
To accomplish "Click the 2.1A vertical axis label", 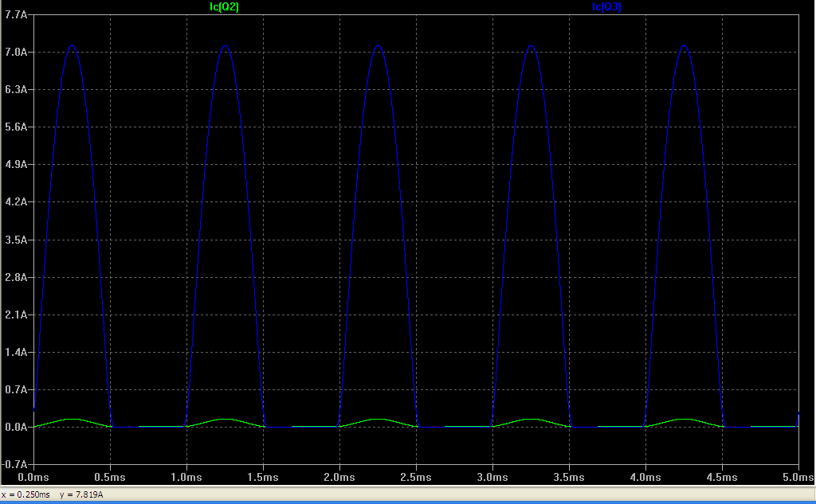I will point(16,315).
